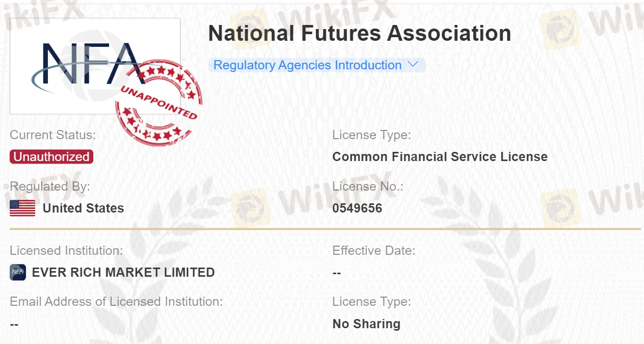Viewport: 644px width, 344px height.
Task: Expand the Effective Date field showing dashes
Action: click(x=337, y=272)
